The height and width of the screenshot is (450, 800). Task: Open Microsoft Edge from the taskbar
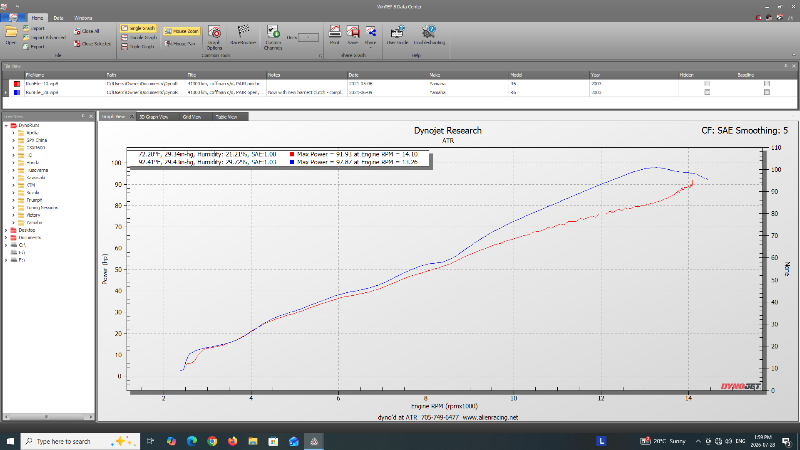tap(192, 441)
